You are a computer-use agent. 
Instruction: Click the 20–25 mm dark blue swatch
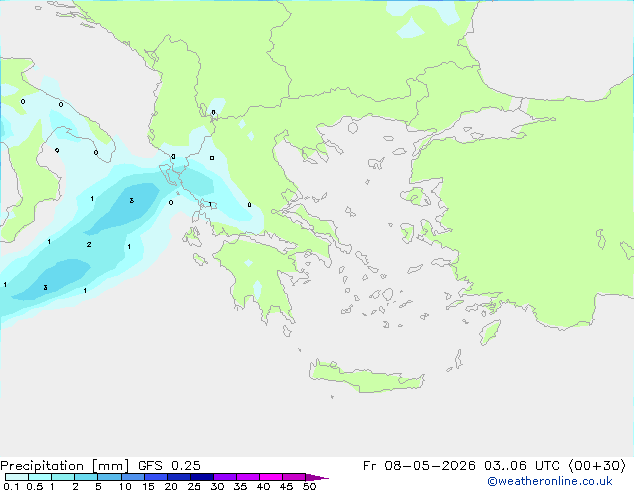[178, 477]
